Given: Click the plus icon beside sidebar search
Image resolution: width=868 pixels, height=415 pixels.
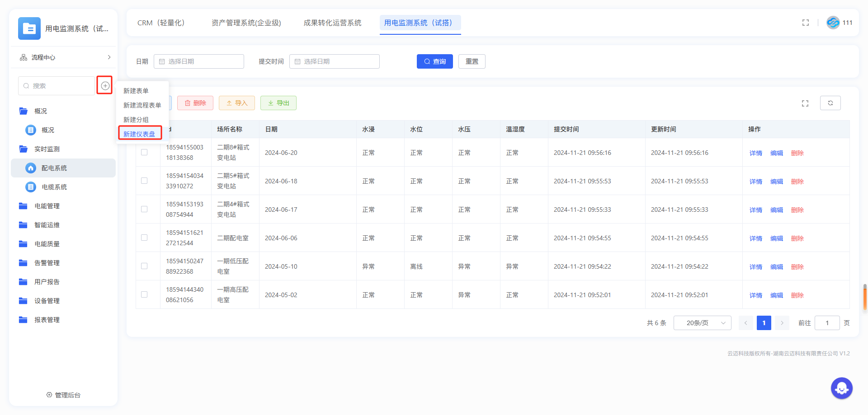Looking at the screenshot, I should [x=105, y=86].
